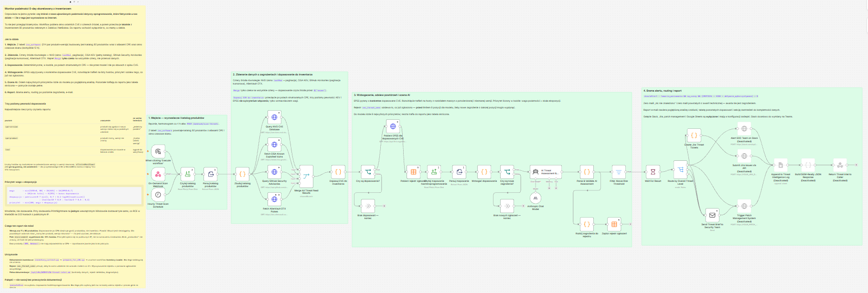Image resolution: width=868 pixels, height=293 pixels.
Task: Select the 'Brak nowych zgłoszeń — koniec' node
Action: 507,206
